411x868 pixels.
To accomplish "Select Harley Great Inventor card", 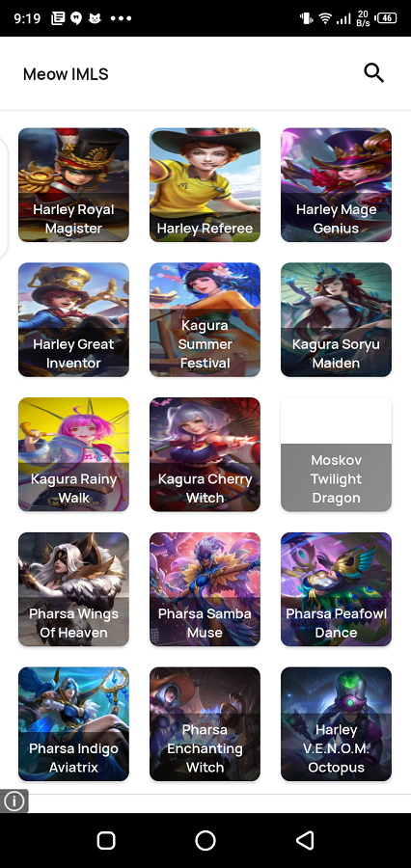I will 73,319.
